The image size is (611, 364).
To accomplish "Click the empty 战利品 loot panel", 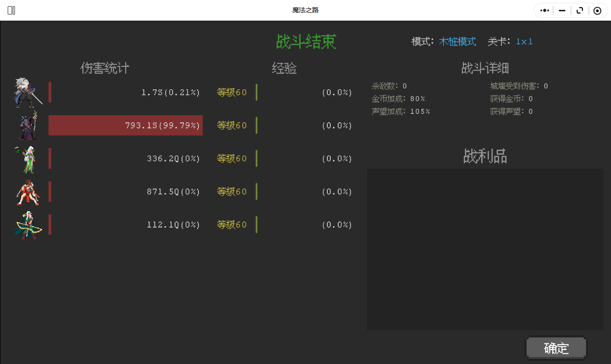I will click(484, 249).
